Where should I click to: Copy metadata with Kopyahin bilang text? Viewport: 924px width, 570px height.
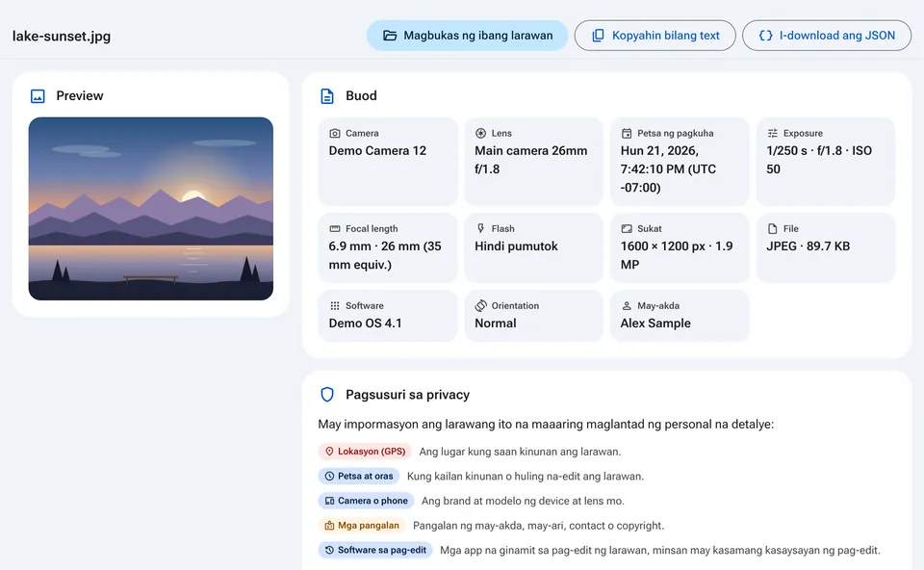(654, 36)
